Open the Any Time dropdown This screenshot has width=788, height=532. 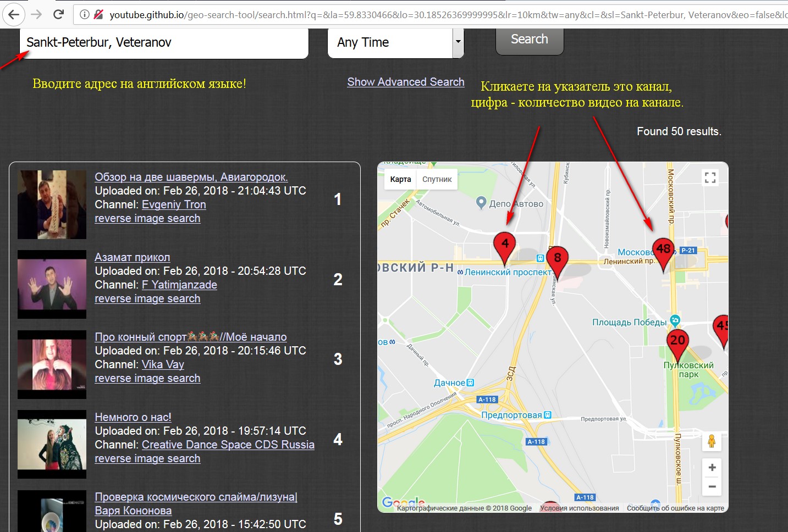pos(396,43)
